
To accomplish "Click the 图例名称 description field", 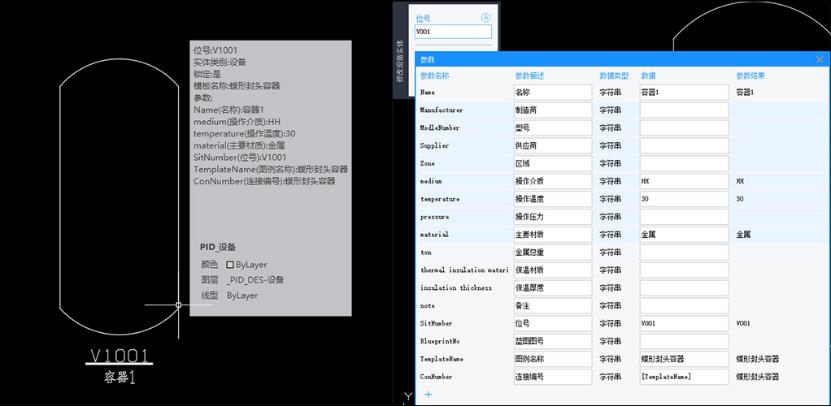I will (x=552, y=359).
